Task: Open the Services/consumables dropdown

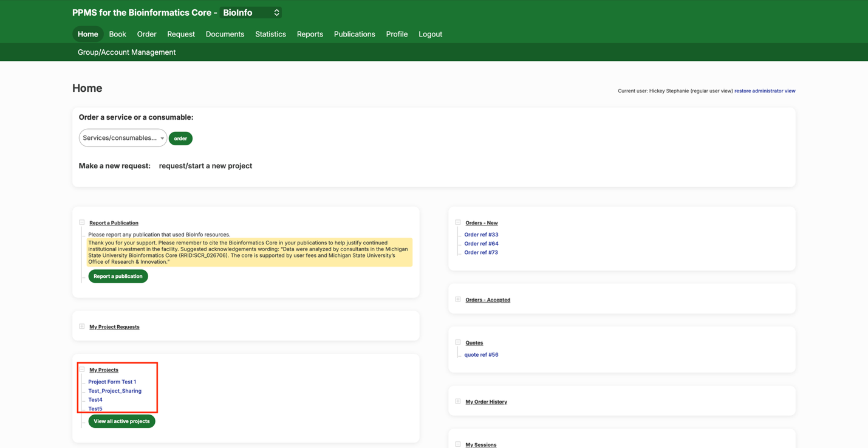Action: pos(123,138)
